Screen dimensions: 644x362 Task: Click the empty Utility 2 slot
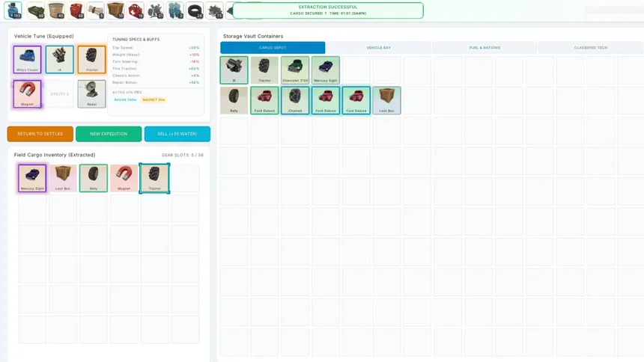60,94
